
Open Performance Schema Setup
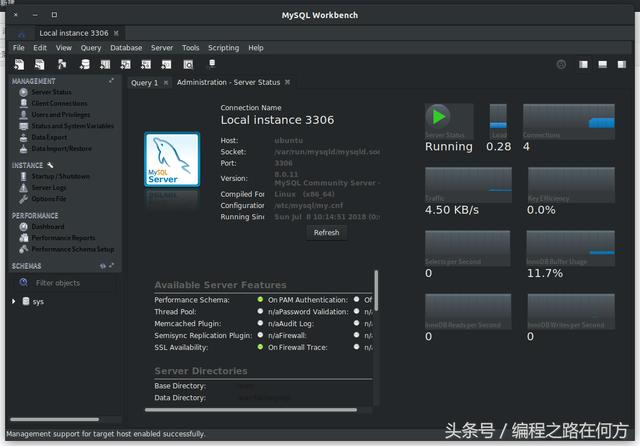coord(73,249)
